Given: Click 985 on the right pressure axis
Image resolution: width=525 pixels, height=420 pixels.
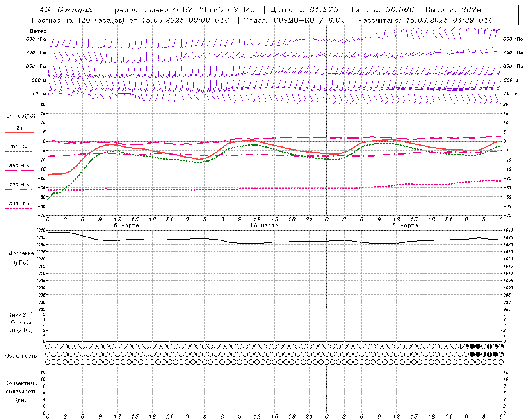Looking at the screenshot, I should (x=507, y=309).
